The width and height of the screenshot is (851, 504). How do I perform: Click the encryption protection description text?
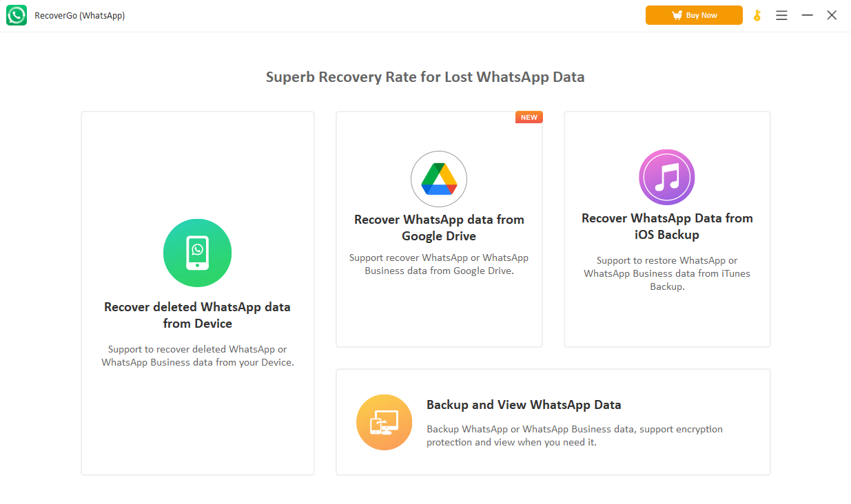click(x=574, y=436)
